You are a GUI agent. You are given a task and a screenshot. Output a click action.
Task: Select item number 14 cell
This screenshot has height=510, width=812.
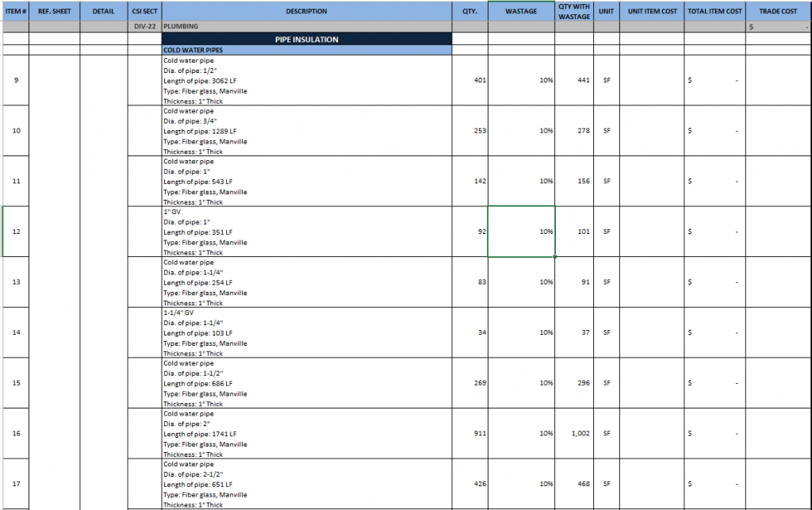pos(16,332)
